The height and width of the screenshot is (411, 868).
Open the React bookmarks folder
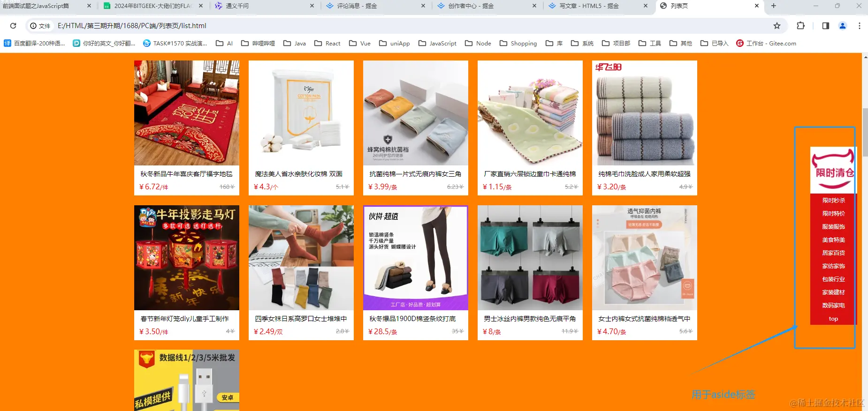coord(327,43)
